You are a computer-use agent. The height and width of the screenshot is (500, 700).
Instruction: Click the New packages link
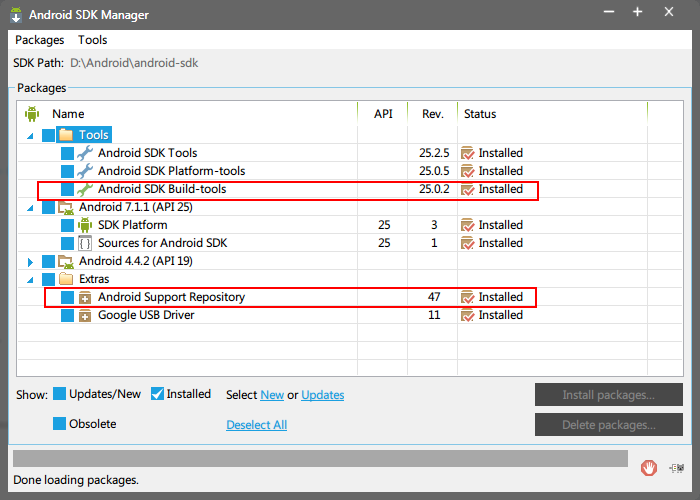tap(272, 395)
